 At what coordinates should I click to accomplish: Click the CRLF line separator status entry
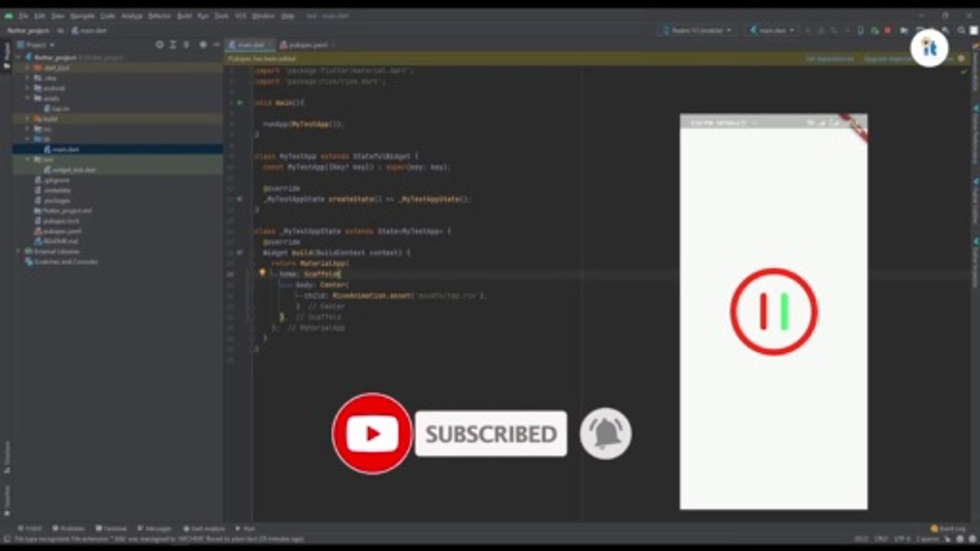[x=881, y=539]
